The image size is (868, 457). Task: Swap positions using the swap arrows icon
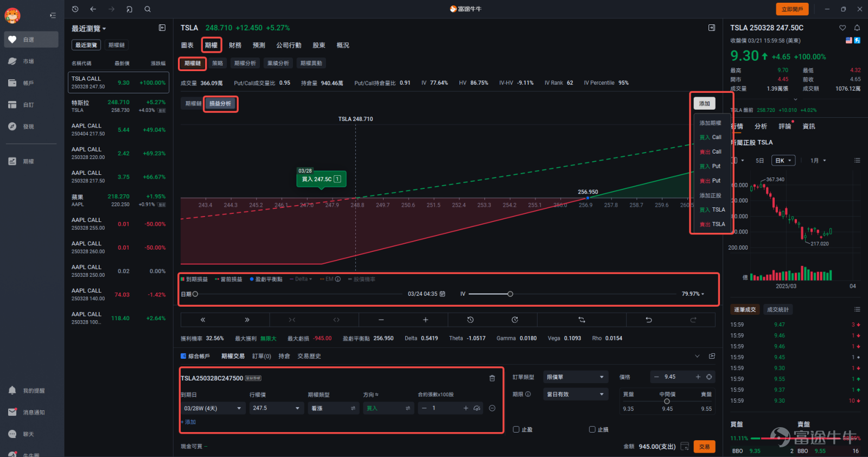[582, 320]
